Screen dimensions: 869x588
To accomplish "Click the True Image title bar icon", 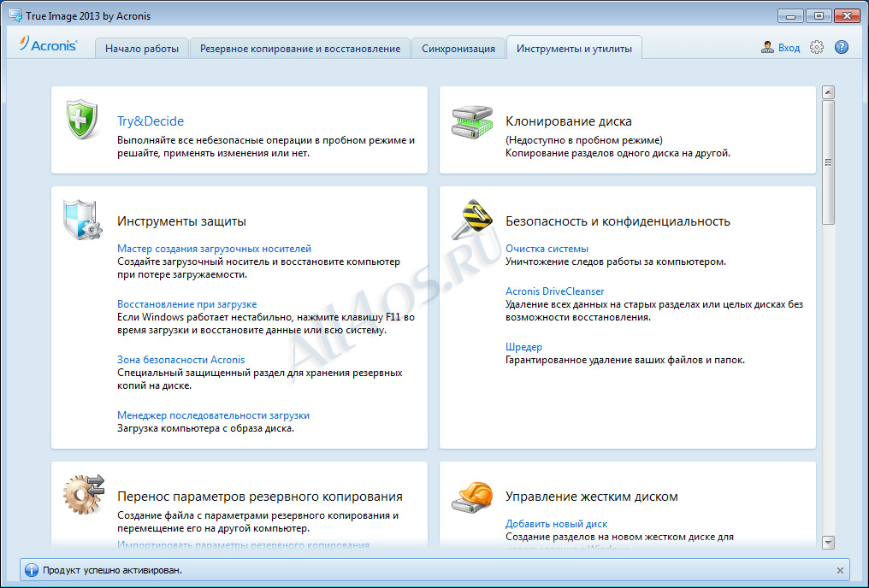I will pos(15,15).
